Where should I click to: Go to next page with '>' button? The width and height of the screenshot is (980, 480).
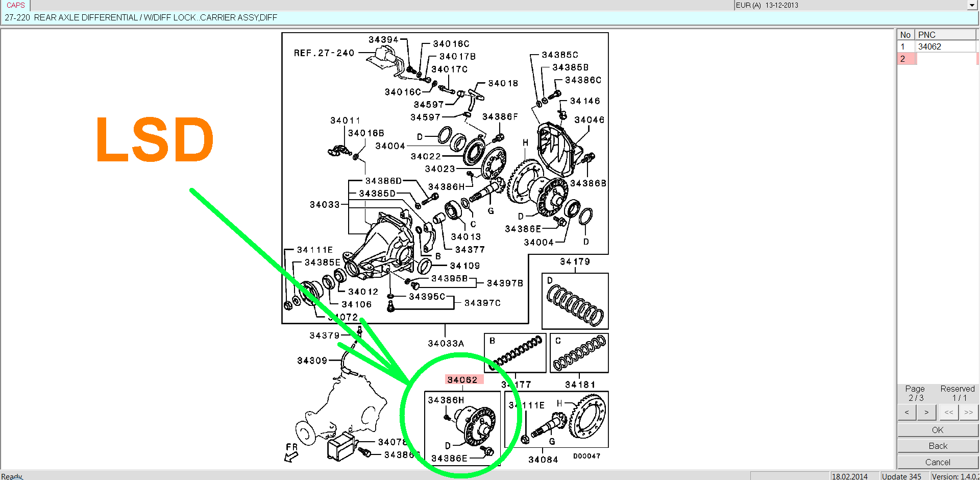tap(926, 412)
